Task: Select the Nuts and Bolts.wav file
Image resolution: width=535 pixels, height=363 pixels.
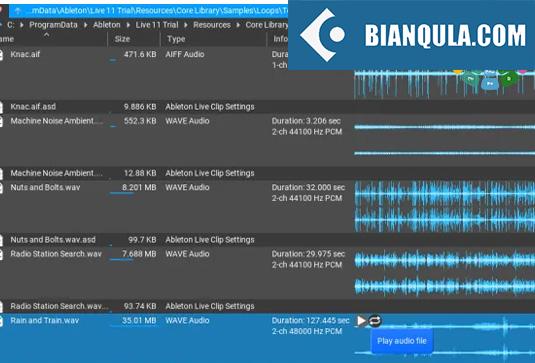Action: click(45, 187)
